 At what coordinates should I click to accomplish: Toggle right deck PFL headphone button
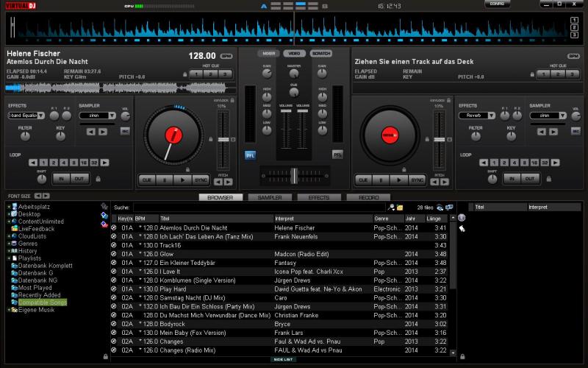click(x=337, y=155)
